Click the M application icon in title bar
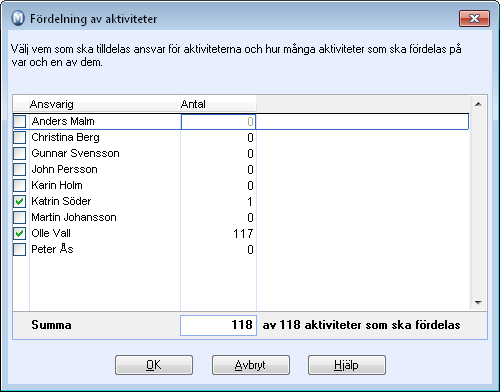The image size is (500, 392). [x=18, y=18]
